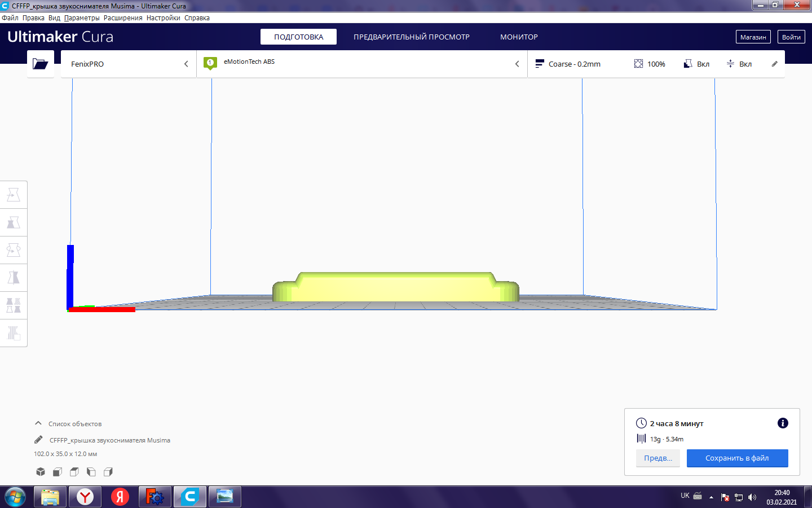Open the Справка menu
Image resolution: width=812 pixels, height=508 pixels.
point(197,18)
